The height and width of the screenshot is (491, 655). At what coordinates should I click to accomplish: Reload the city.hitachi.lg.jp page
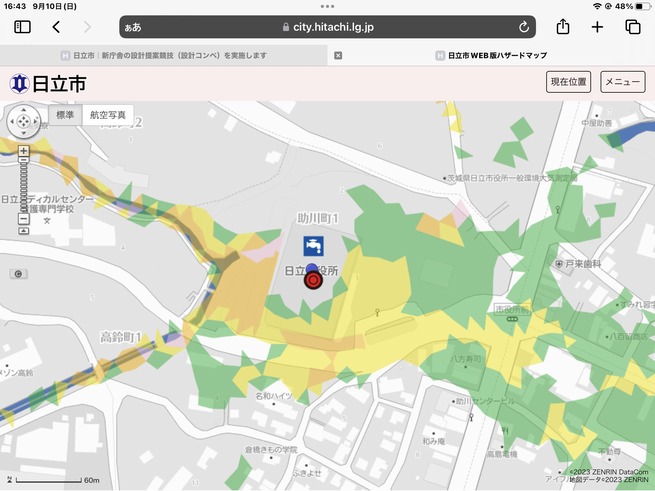click(524, 27)
